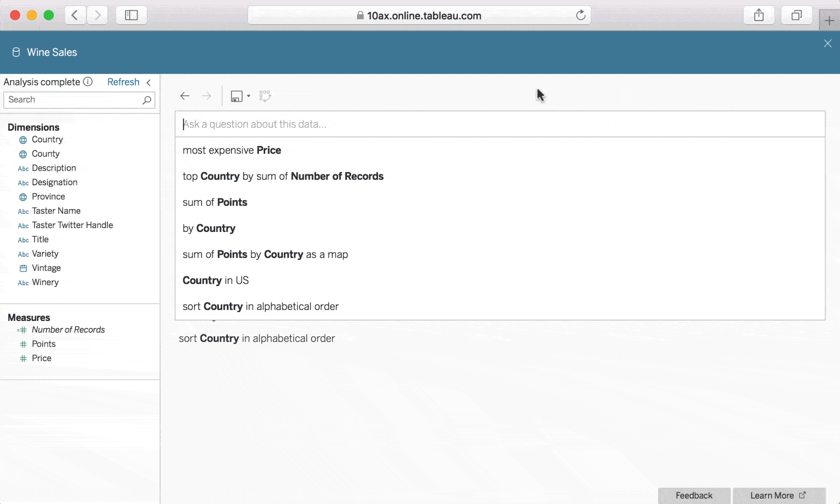Click the Vintage date field

[46, 268]
